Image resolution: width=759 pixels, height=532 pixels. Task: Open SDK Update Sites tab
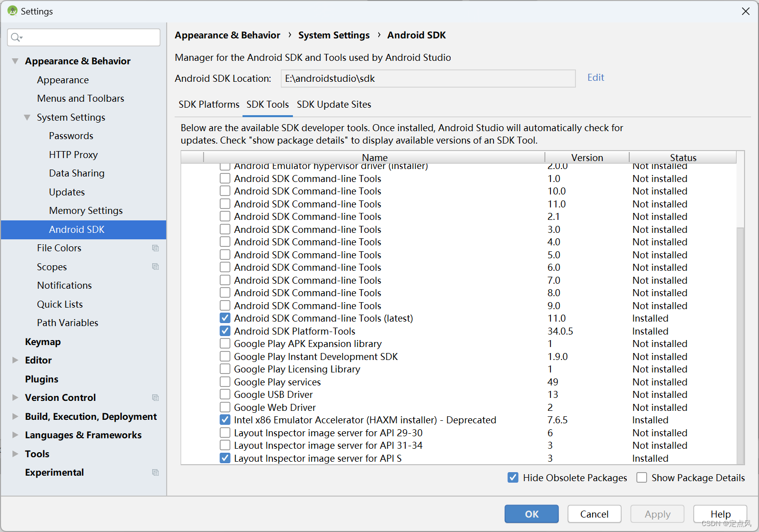coord(334,104)
